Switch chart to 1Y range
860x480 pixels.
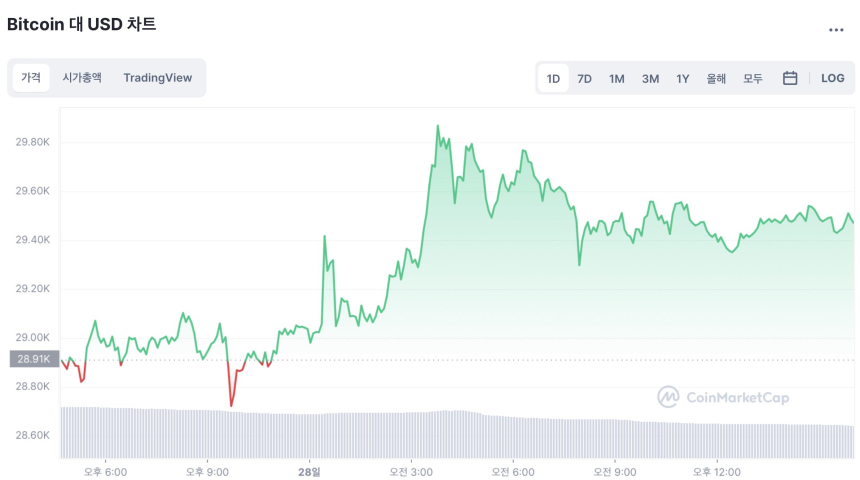[x=682, y=78]
